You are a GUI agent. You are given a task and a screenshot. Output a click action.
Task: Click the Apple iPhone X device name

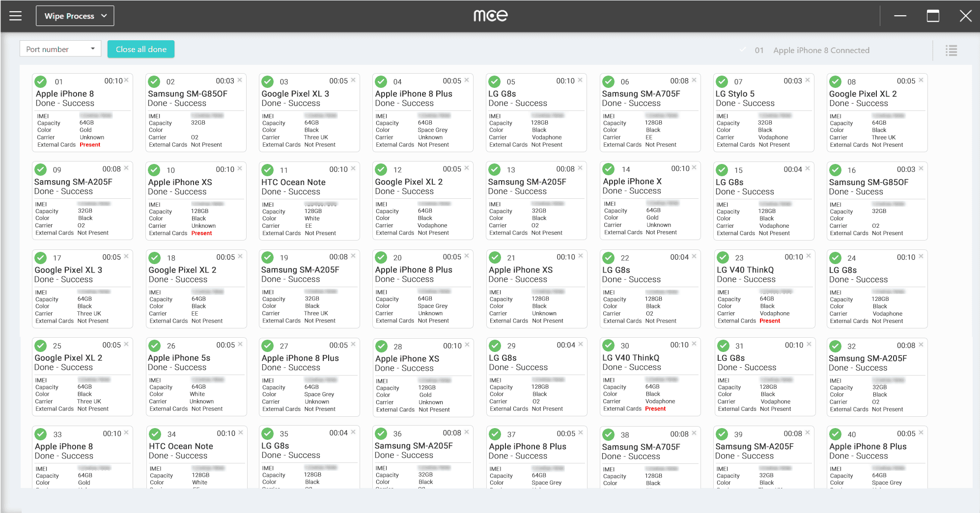tap(632, 181)
